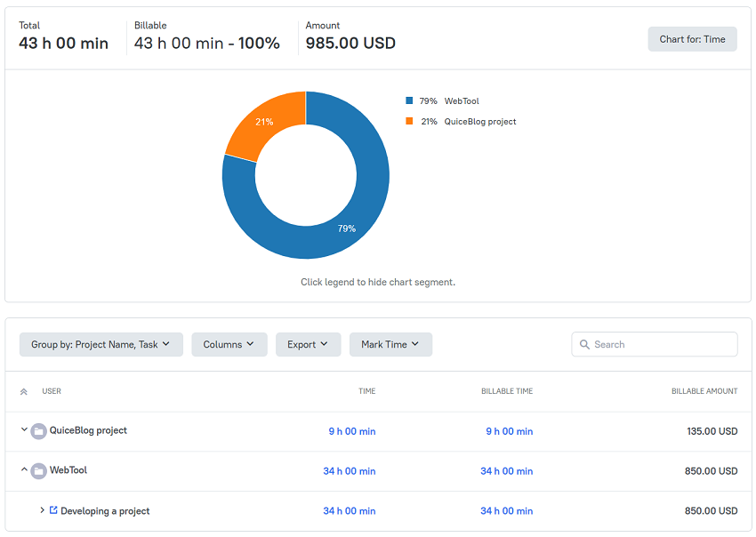Open WebTool billable time link

click(506, 471)
